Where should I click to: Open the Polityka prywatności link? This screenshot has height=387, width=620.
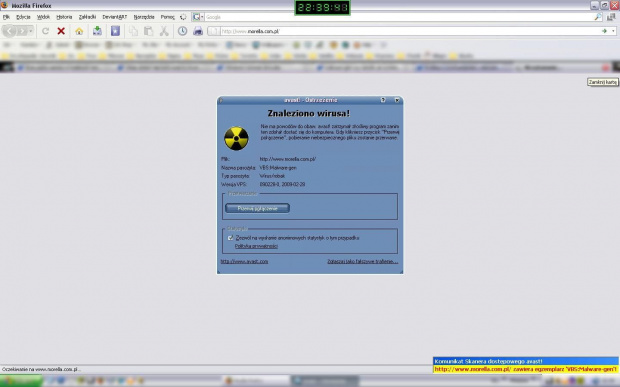[x=256, y=246]
